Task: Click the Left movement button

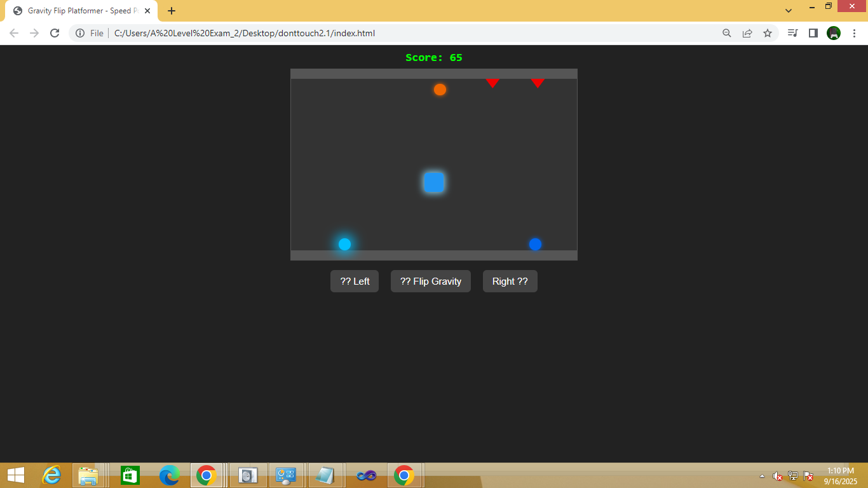Action: [x=355, y=281]
